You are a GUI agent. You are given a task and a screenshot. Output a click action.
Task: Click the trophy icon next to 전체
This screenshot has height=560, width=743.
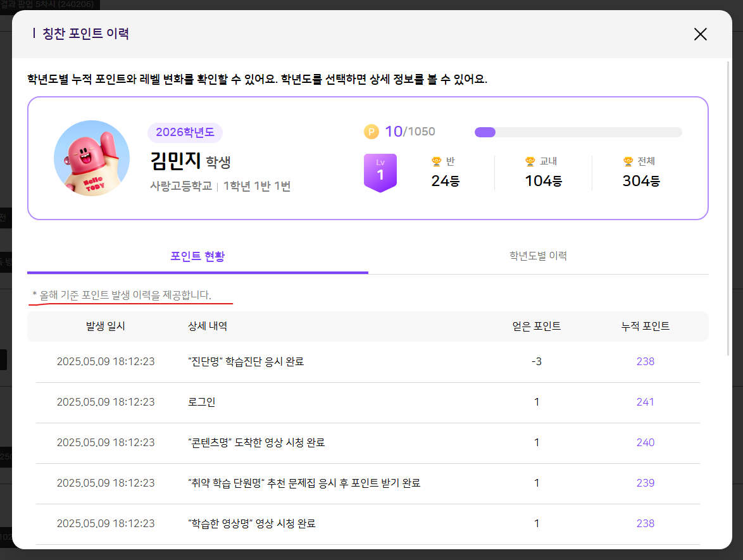[628, 161]
